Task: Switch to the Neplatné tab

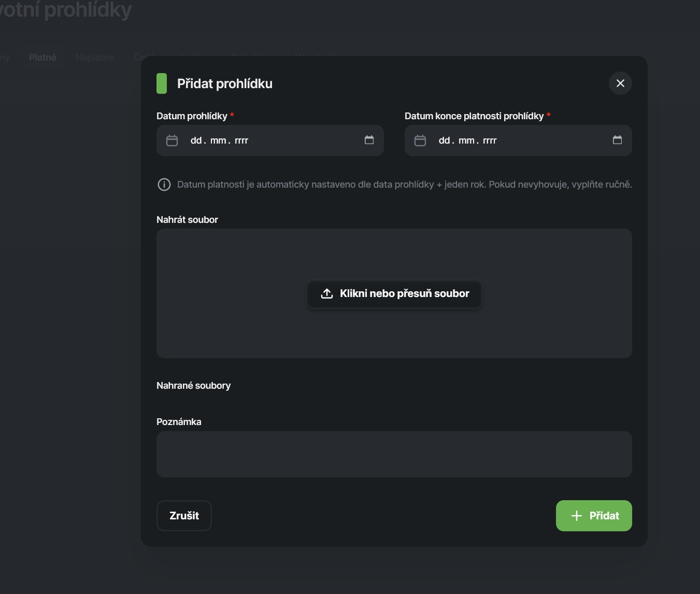Action: click(x=95, y=58)
